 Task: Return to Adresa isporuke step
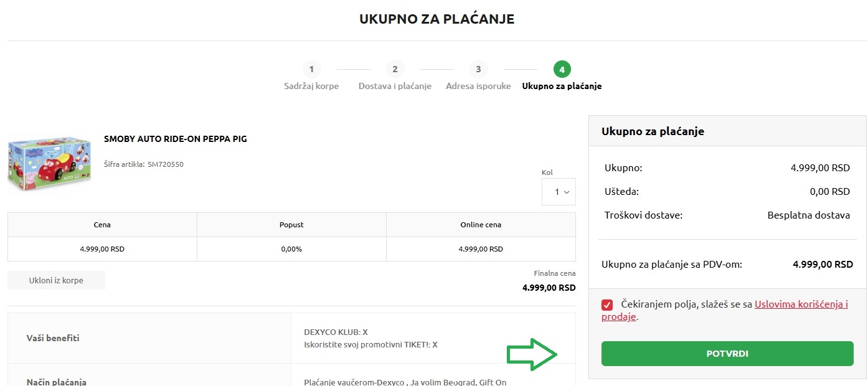pos(478,86)
